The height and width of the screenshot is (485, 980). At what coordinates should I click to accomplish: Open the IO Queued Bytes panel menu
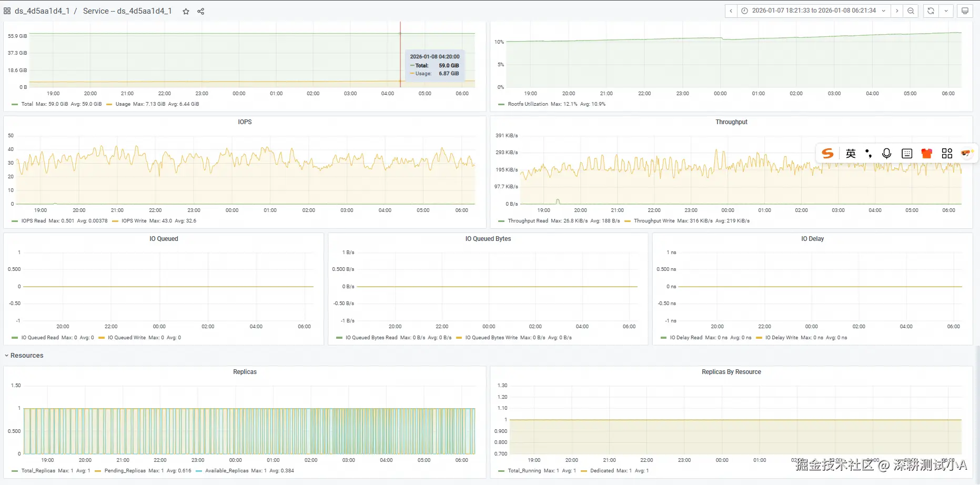pos(488,239)
